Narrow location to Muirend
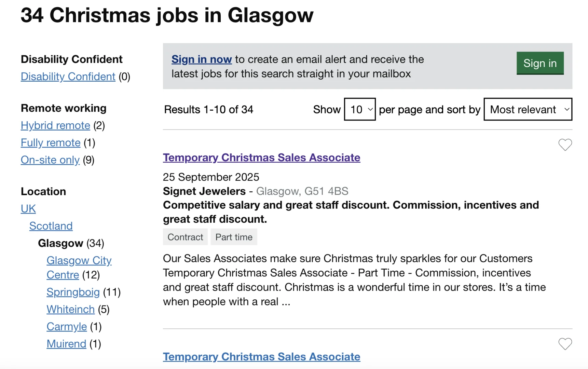This screenshot has width=588, height=369. [66, 344]
